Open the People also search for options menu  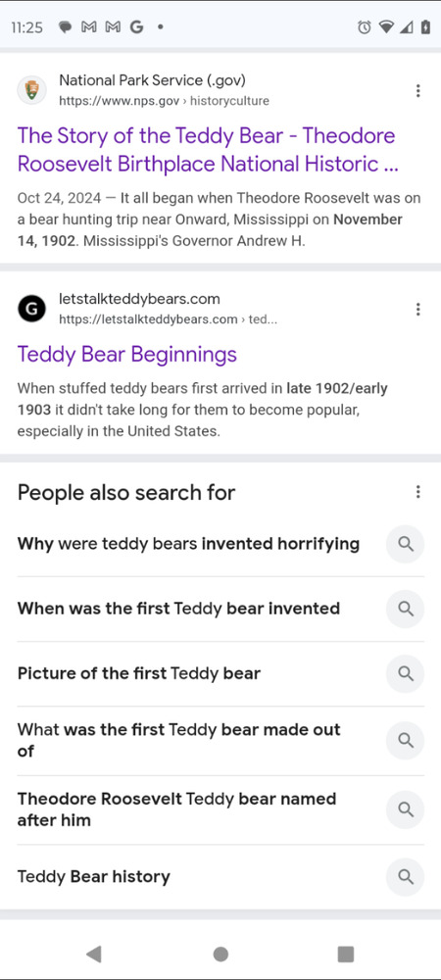417,492
